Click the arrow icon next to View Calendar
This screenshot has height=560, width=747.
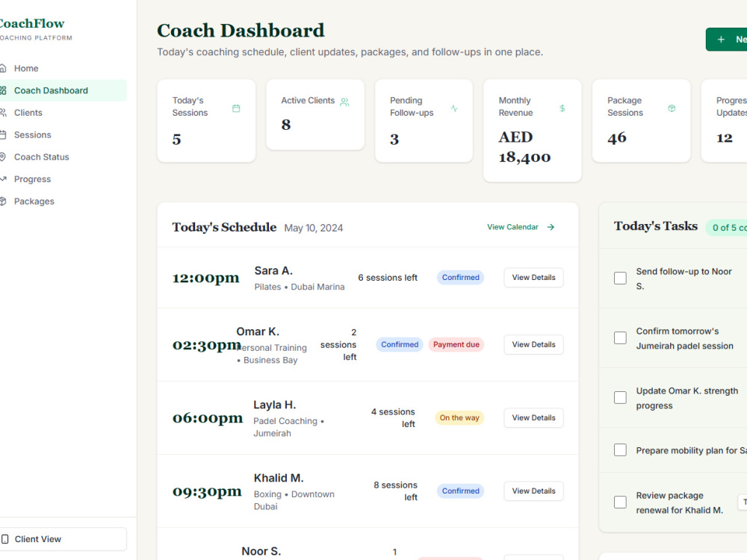coord(551,227)
